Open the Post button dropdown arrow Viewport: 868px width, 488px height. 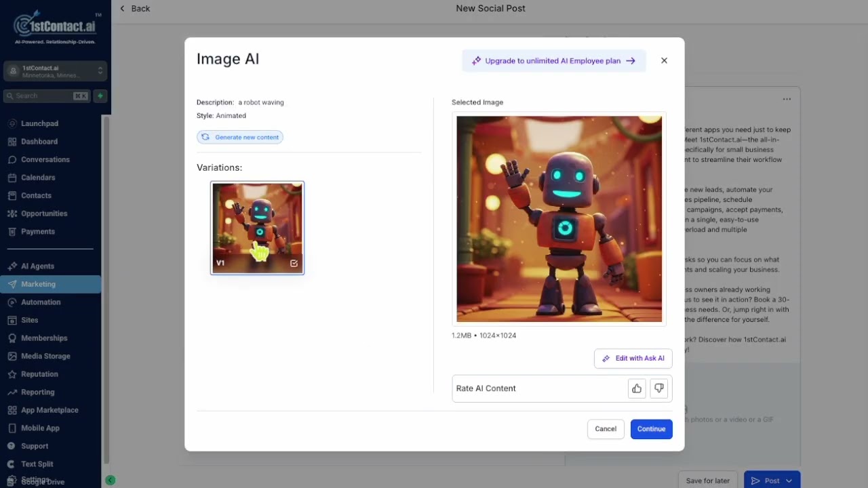789,481
